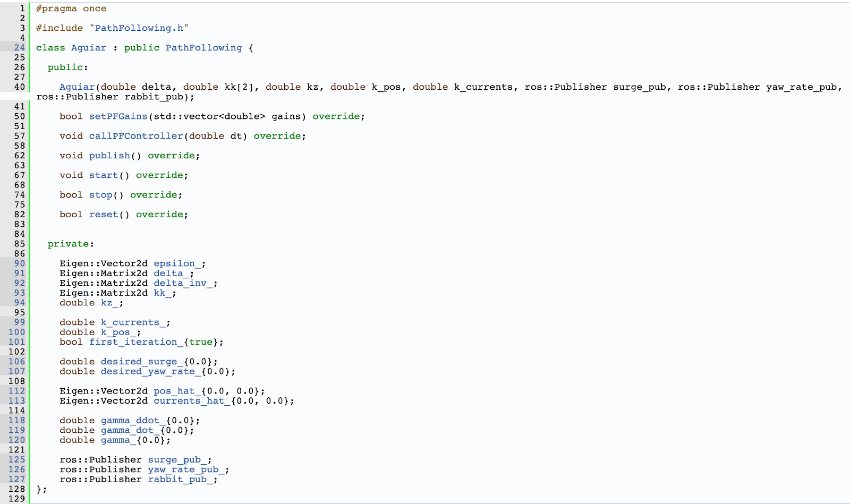Viewport: 850px width, 504px height.
Task: Click line number 93
Action: tap(20, 293)
